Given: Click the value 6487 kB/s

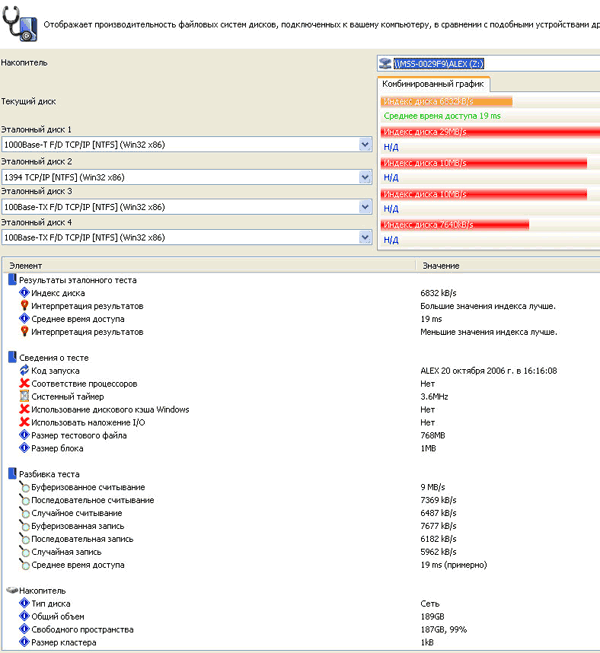Looking at the screenshot, I should 438,513.
